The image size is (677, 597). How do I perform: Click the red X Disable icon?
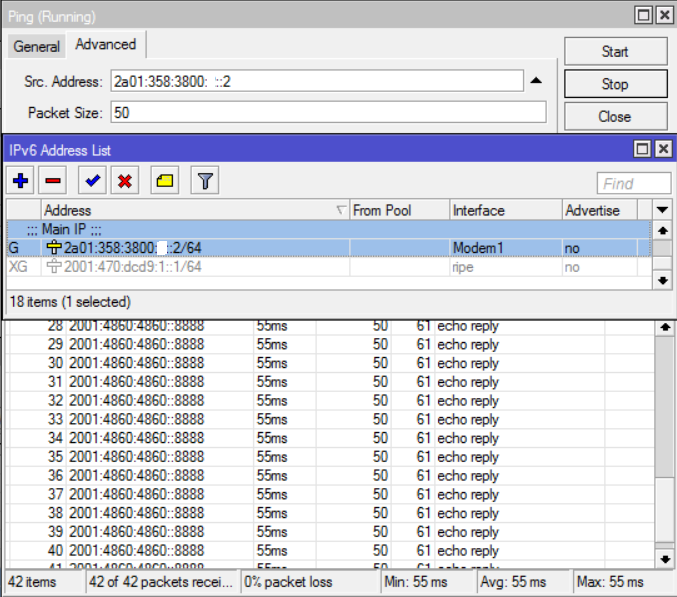point(125,181)
